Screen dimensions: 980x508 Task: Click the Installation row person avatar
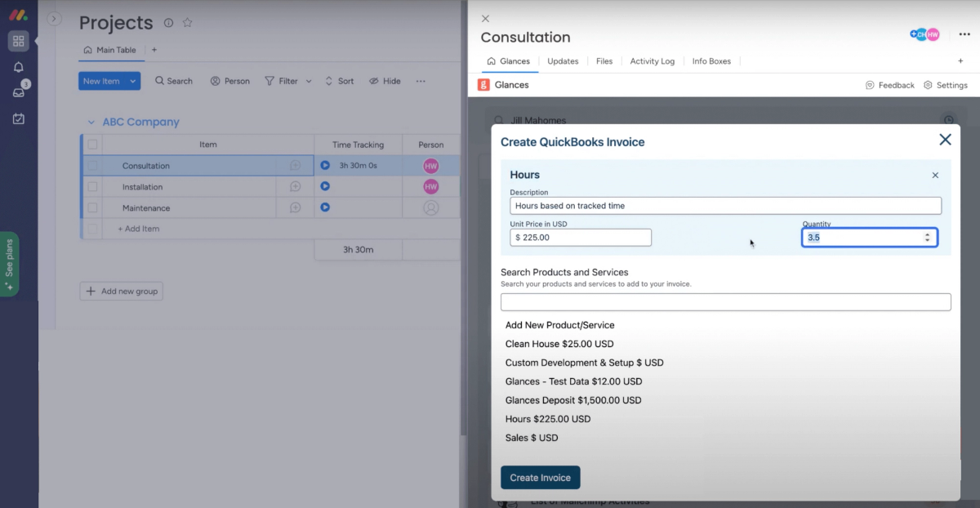point(431,187)
